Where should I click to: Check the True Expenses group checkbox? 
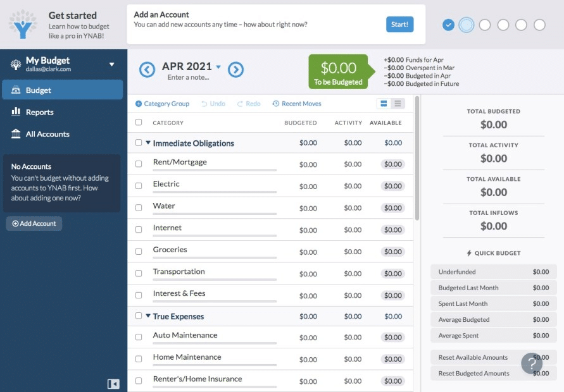coord(139,316)
